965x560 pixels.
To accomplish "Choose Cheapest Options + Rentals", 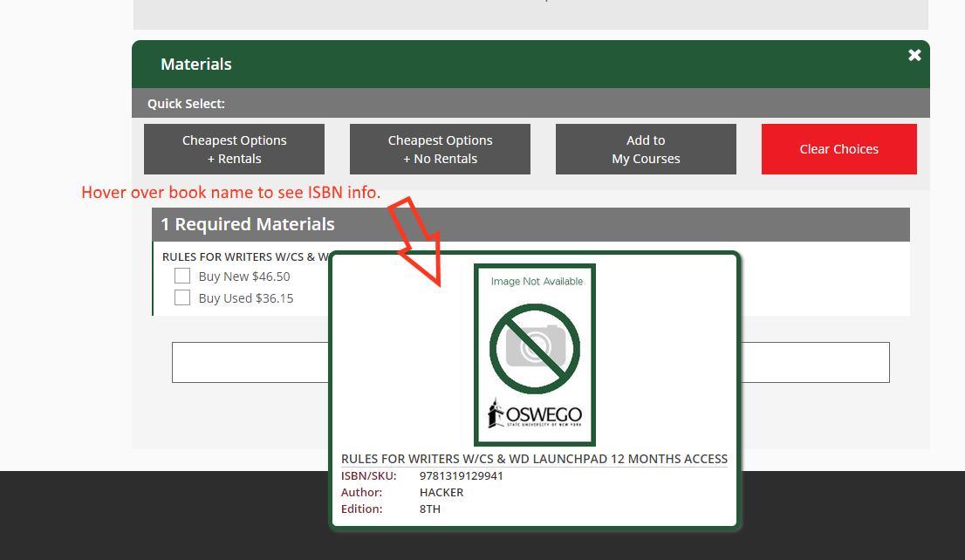I will (x=234, y=149).
